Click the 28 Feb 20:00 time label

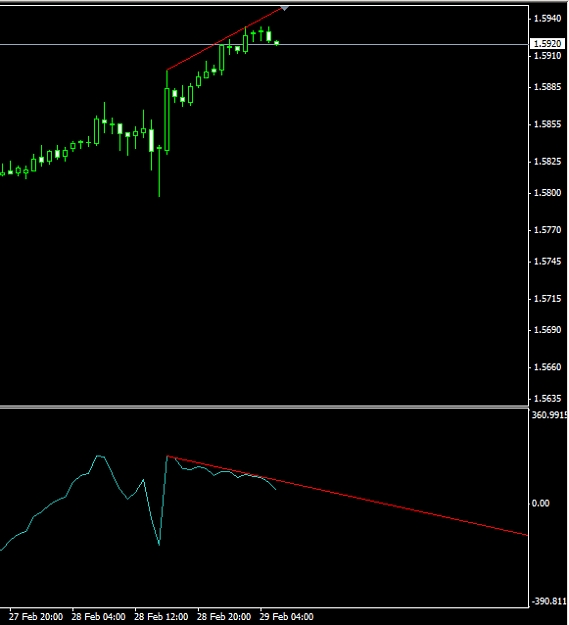click(x=224, y=617)
